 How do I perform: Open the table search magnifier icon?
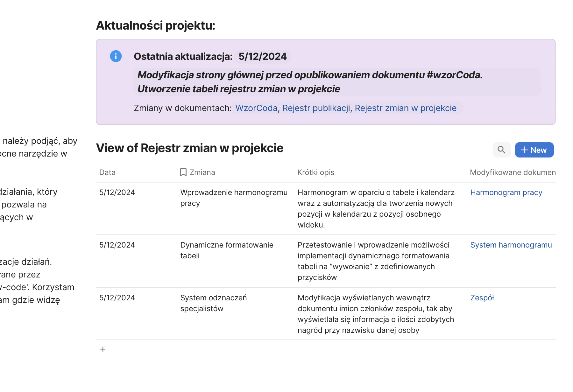click(501, 150)
